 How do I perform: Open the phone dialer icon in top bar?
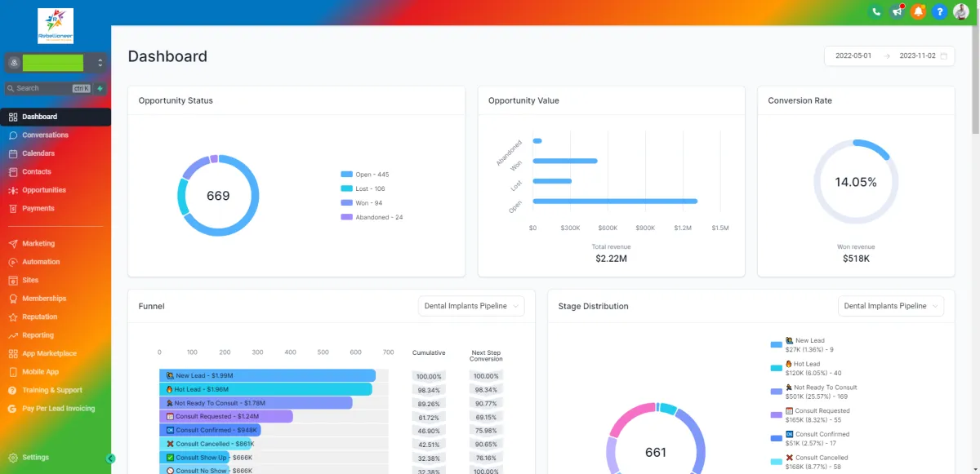pos(876,11)
